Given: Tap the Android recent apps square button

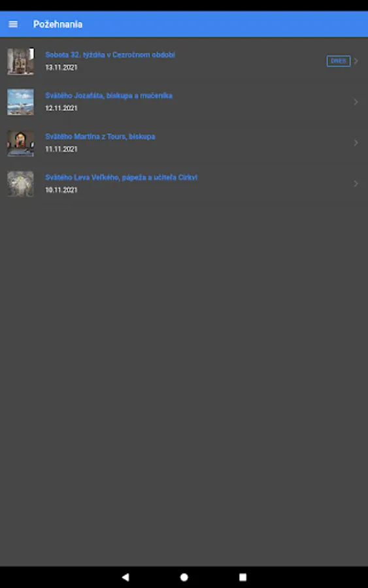Looking at the screenshot, I should point(243,577).
